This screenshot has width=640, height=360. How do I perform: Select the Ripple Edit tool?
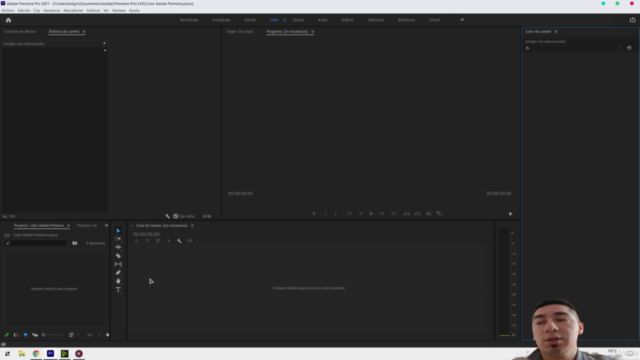pyautogui.click(x=118, y=247)
